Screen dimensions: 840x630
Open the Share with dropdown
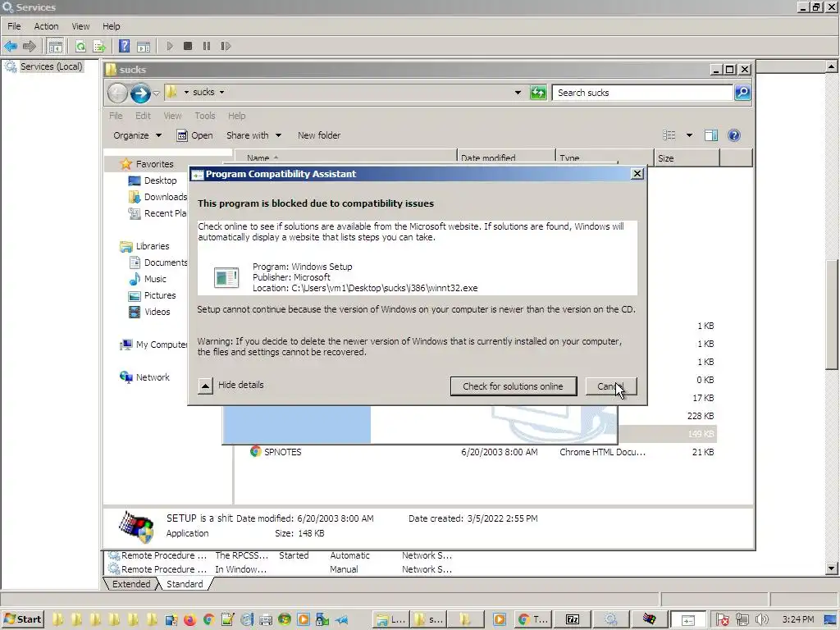[253, 135]
